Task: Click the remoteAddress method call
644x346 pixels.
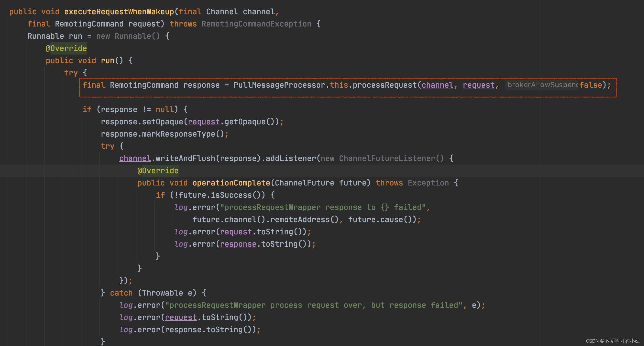Action: point(300,220)
